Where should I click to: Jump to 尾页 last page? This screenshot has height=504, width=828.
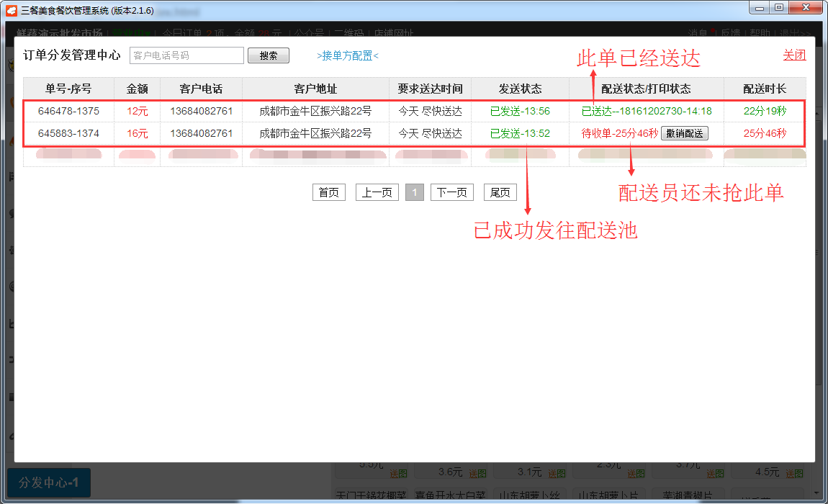[500, 192]
